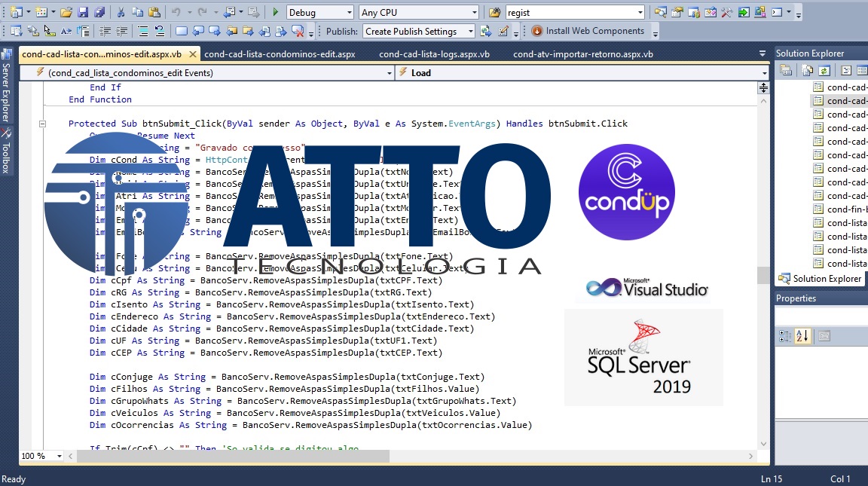Switch to cond-atv-importar-retorno.aspx.vb tab

pos(583,54)
